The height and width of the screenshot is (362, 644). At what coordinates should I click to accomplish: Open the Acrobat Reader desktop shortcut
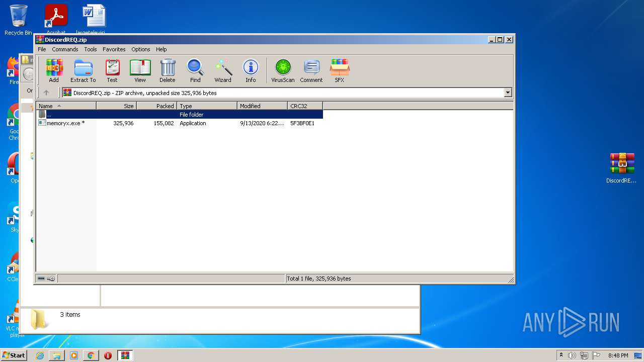click(x=56, y=19)
